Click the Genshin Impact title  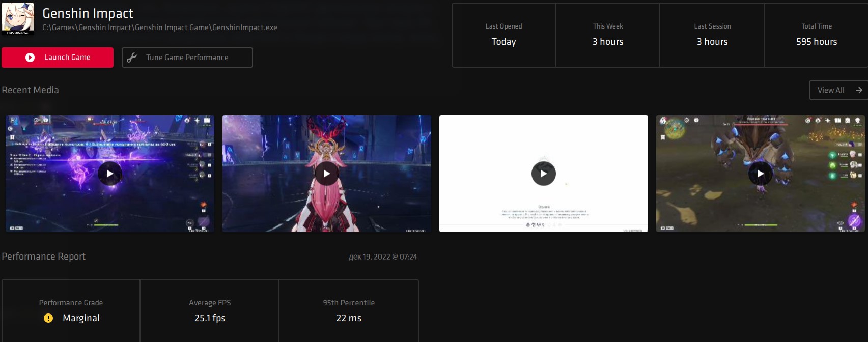(88, 13)
